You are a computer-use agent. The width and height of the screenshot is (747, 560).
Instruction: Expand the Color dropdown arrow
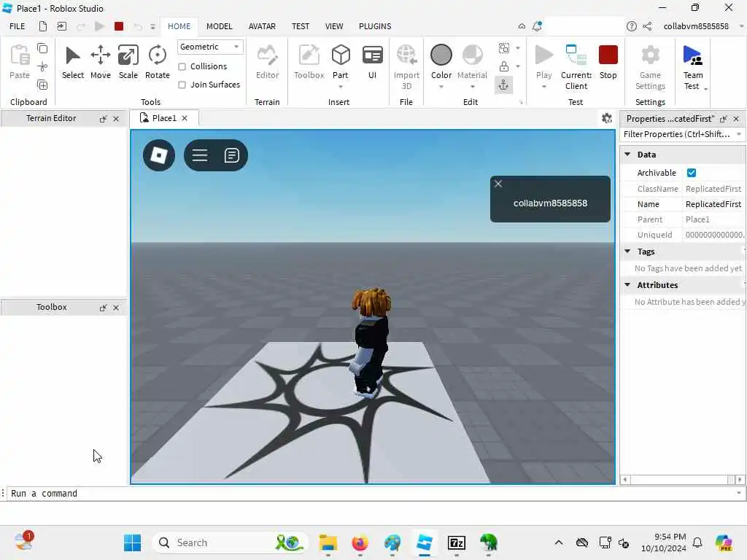[441, 87]
